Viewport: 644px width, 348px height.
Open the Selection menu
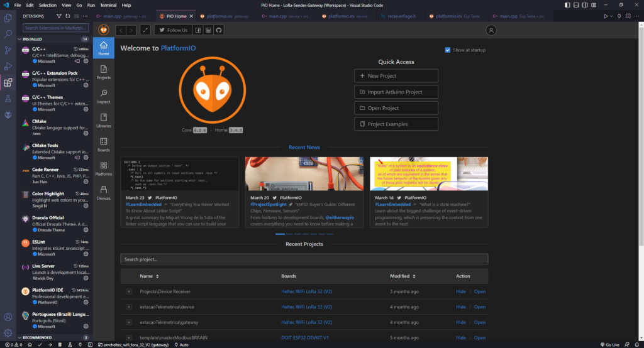click(48, 5)
